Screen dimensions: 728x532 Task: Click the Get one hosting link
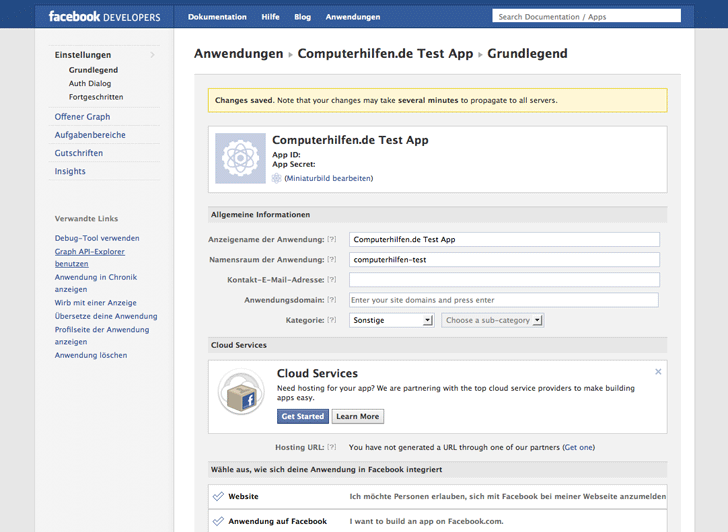(579, 447)
